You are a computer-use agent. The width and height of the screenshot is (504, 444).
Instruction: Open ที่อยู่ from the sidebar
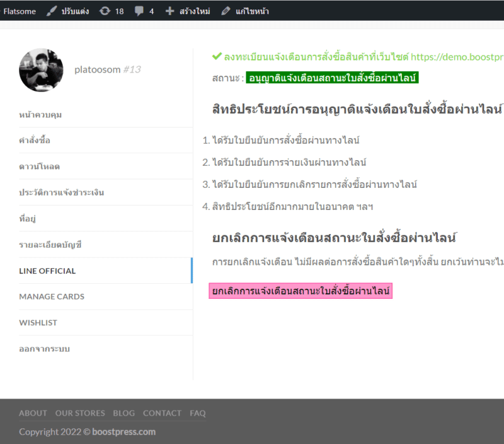coord(28,218)
